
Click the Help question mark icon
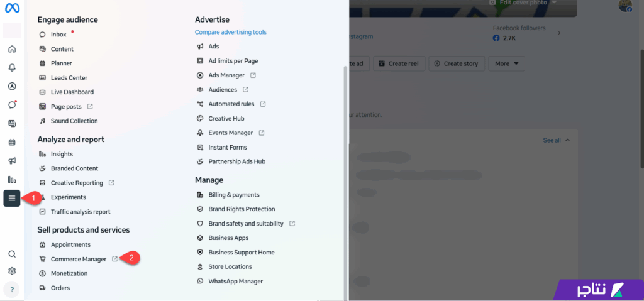(x=12, y=290)
